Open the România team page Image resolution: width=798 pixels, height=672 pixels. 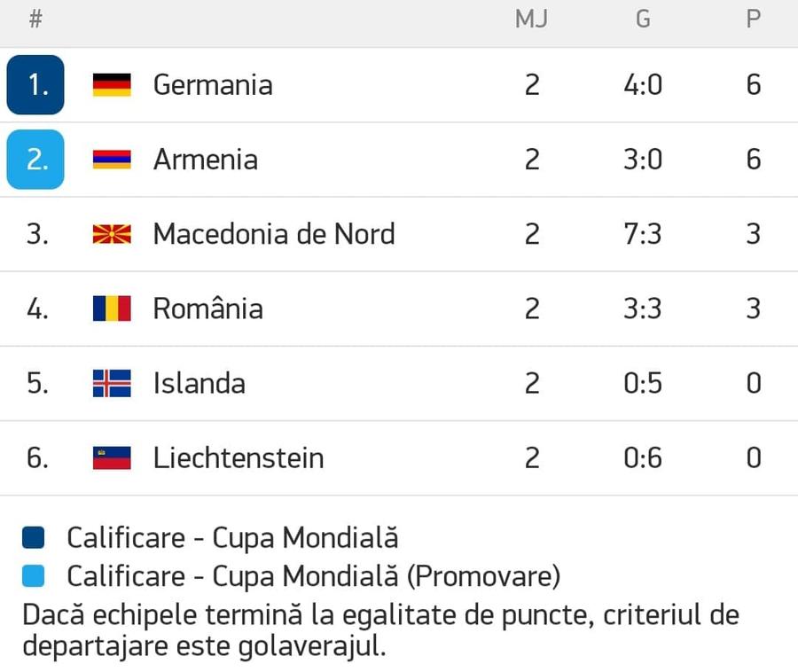tap(208, 309)
